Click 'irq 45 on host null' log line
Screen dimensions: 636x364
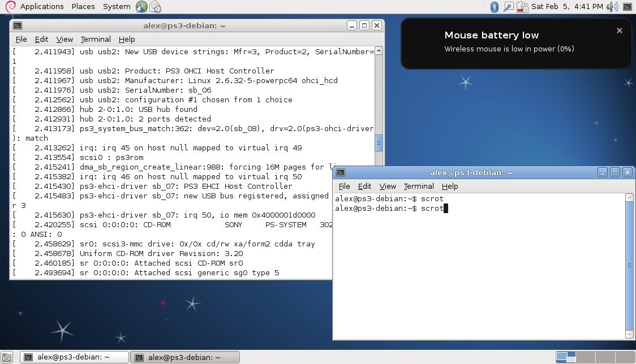point(157,148)
